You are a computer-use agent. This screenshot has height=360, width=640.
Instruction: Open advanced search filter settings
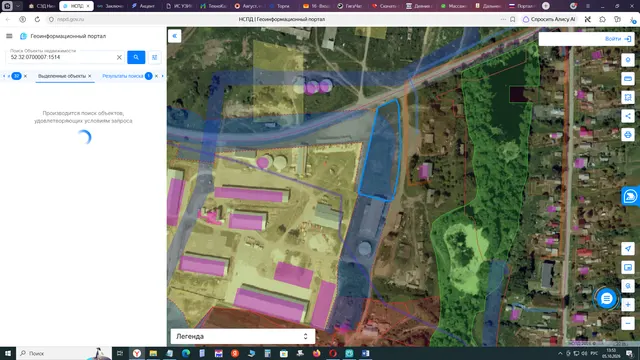pyautogui.click(x=155, y=58)
